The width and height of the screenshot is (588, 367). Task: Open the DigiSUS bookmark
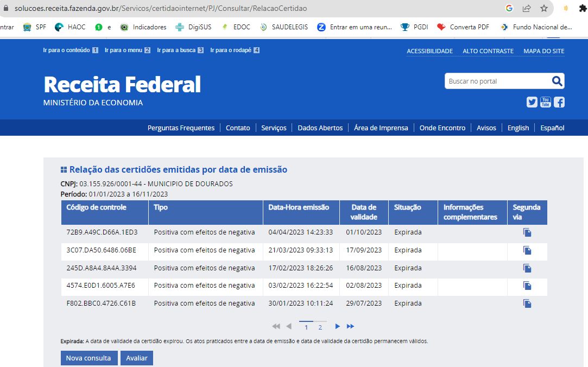coord(193,27)
